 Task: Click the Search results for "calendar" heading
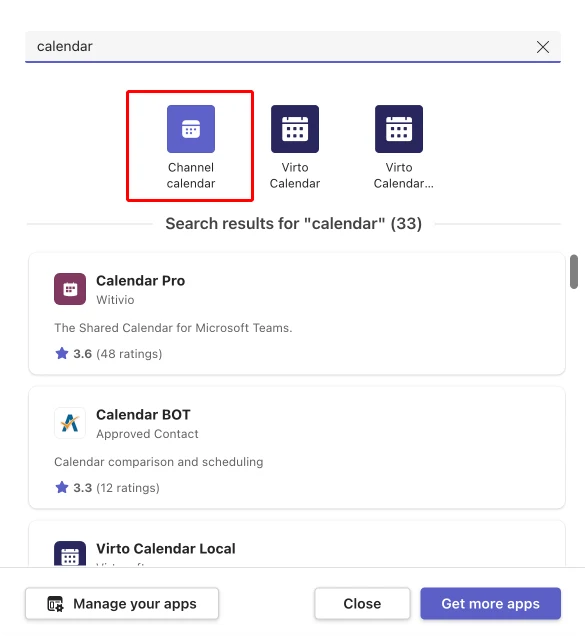tap(294, 223)
